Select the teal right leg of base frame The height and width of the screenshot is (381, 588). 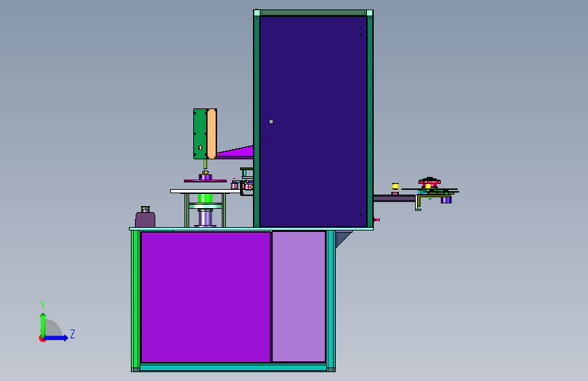coord(331,301)
